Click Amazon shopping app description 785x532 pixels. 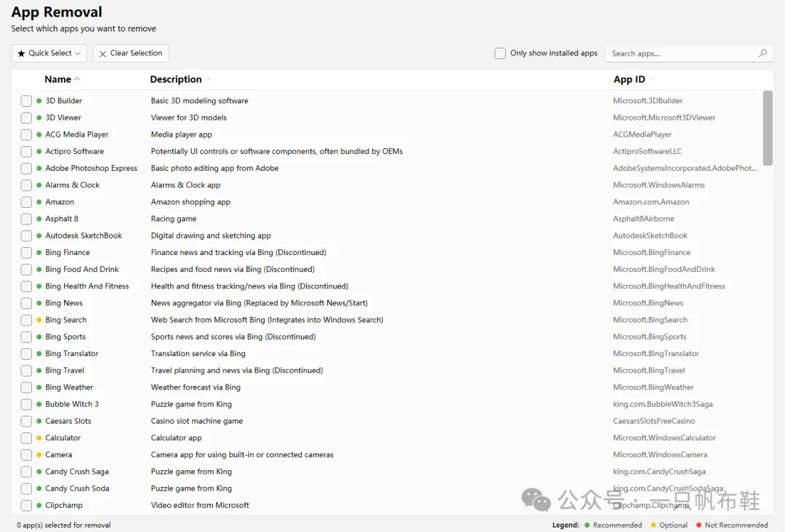click(x=190, y=202)
